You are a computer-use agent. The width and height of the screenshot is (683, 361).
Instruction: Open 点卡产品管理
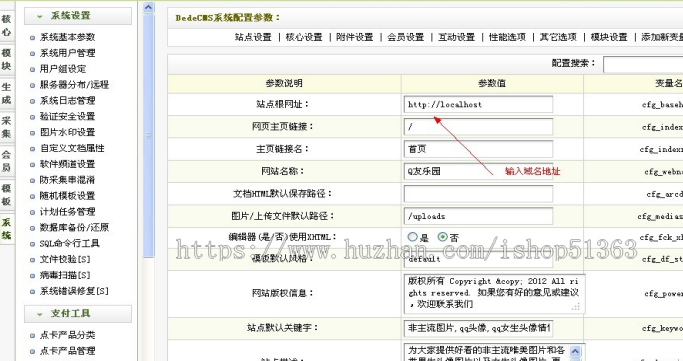68,351
